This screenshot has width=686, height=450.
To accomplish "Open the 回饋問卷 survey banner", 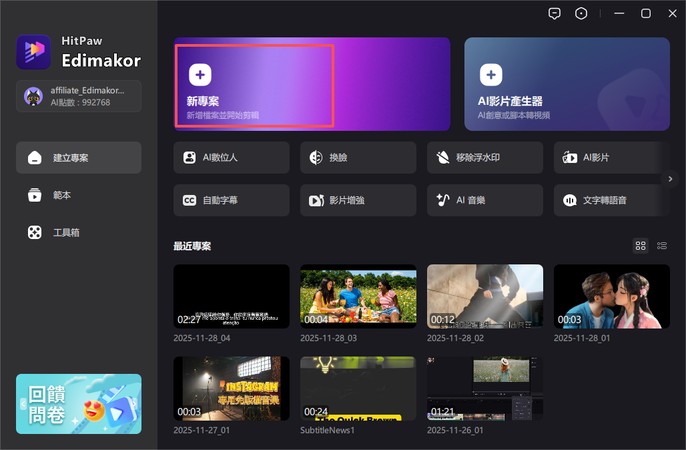I will (x=79, y=404).
